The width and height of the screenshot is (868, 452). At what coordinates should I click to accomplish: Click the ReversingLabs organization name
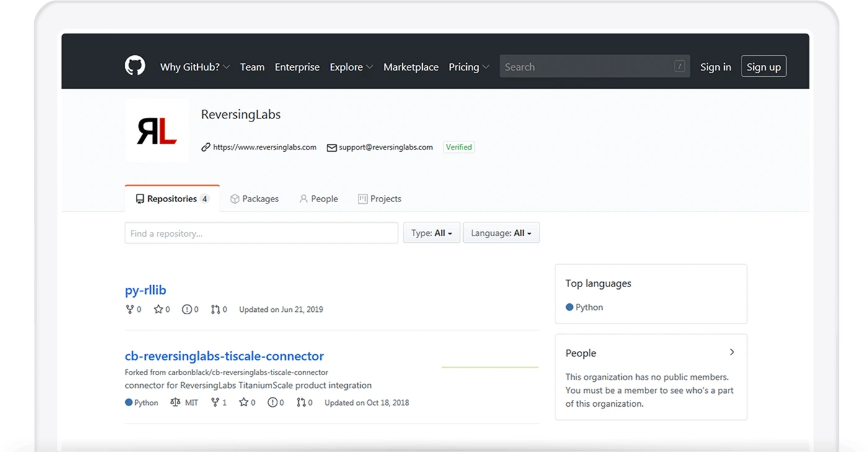[241, 115]
